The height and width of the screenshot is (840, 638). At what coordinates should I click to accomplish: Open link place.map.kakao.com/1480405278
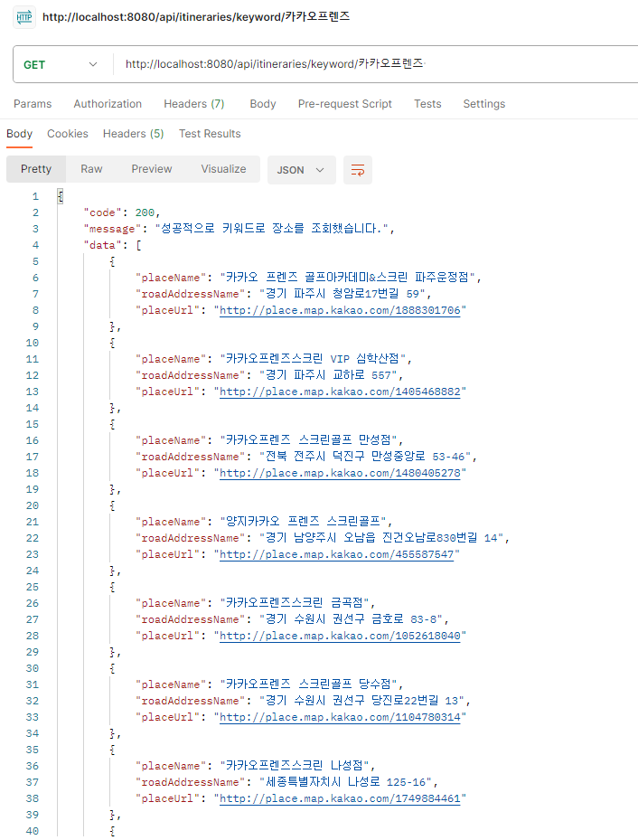[x=340, y=473]
